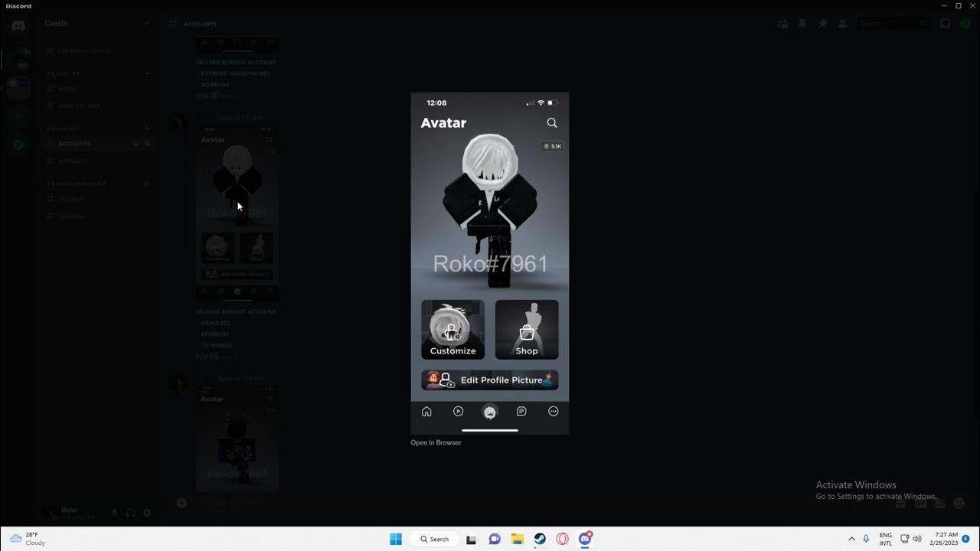Open pinned messages icon in channel header
This screenshot has height=551, width=980.
click(823, 24)
